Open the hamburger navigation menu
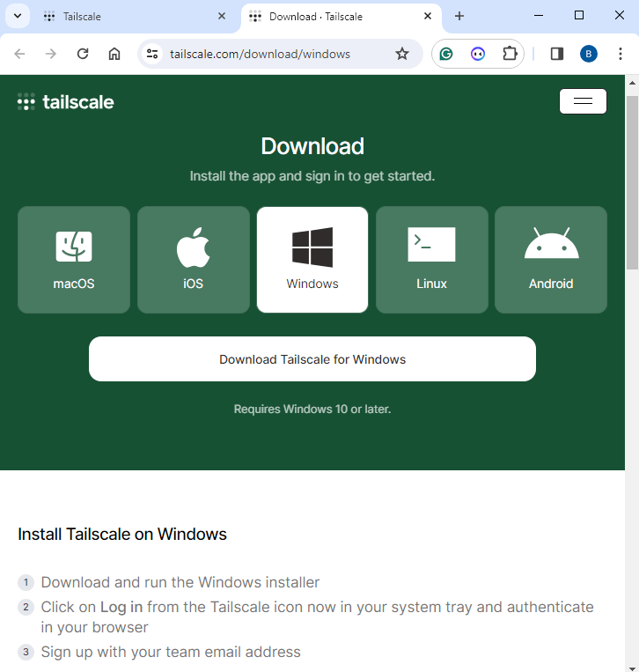Screen dimensions: 639x672 coord(583,101)
